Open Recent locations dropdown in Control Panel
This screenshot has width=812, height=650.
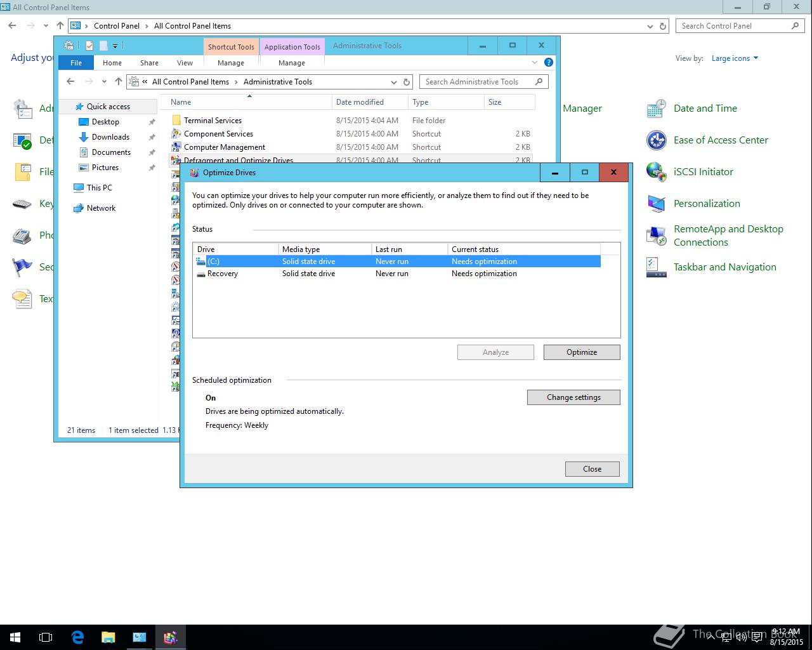pos(46,26)
